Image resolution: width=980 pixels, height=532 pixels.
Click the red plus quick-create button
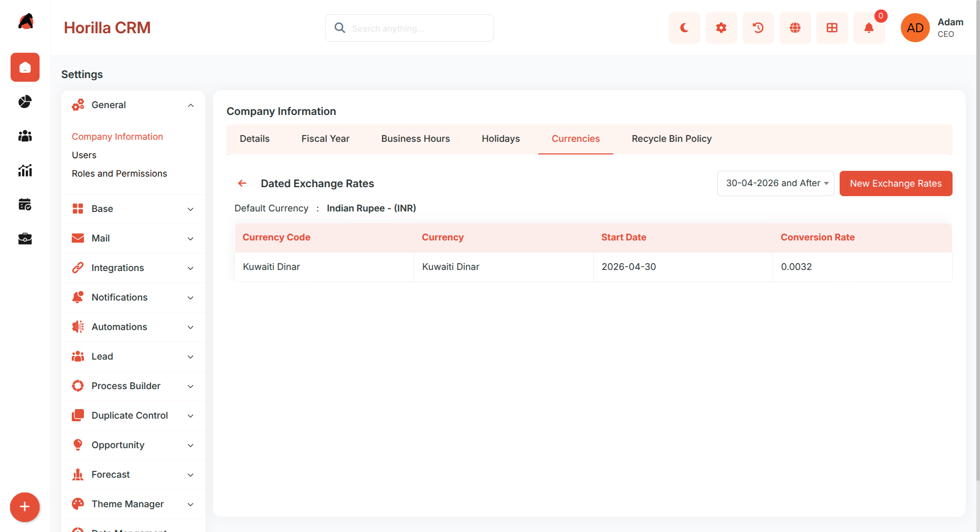[25, 507]
